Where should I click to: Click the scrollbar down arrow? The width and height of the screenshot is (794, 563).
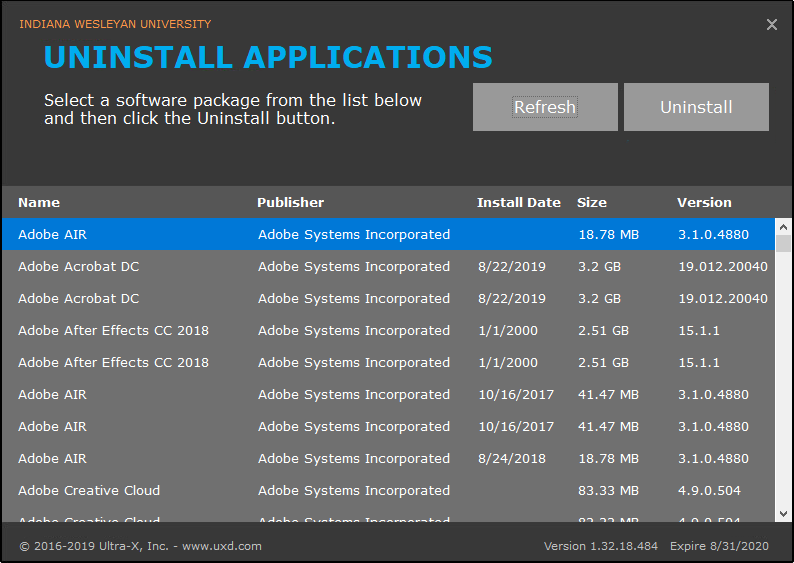point(784,513)
